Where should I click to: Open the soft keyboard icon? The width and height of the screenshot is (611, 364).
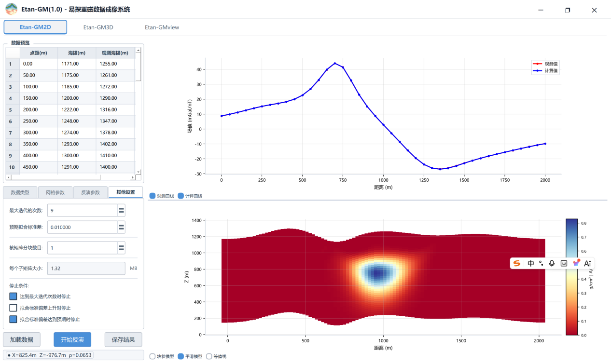pyautogui.click(x=564, y=263)
